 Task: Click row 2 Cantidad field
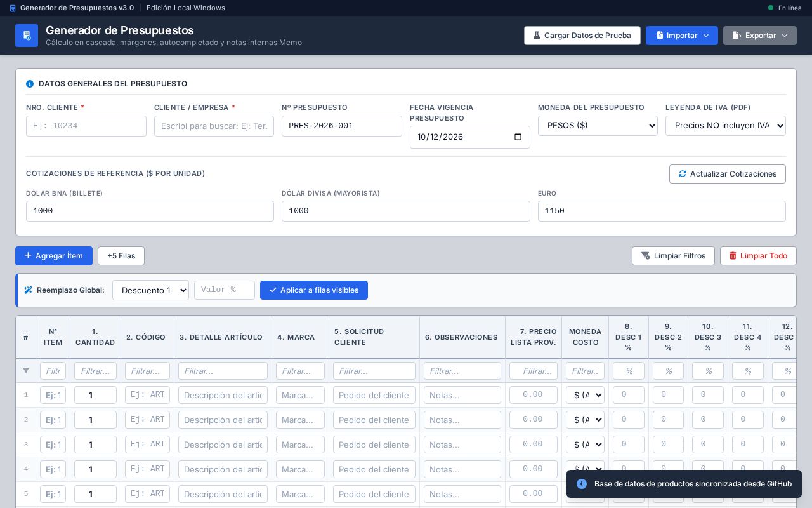[95, 420]
